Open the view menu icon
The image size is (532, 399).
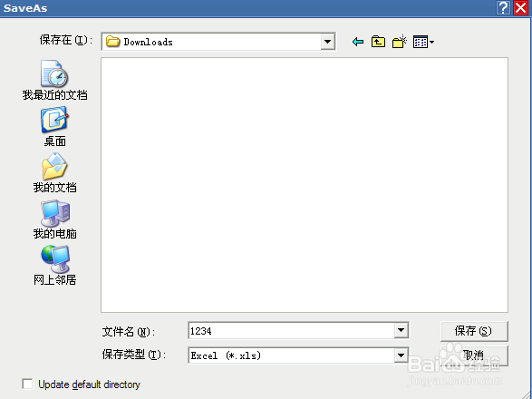click(423, 42)
